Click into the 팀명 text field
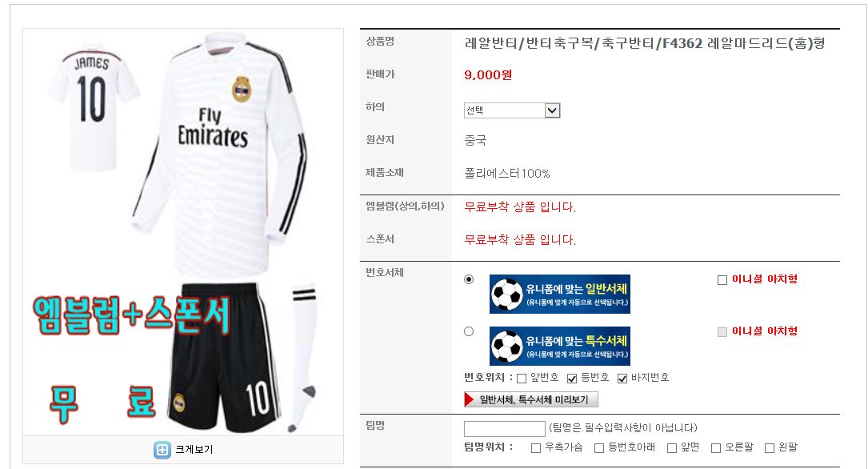This screenshot has height=469, width=868. point(504,428)
